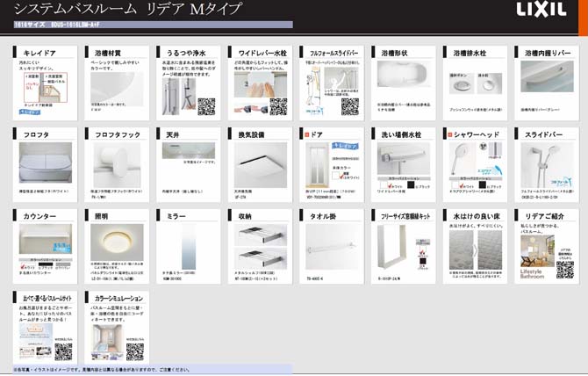The height and width of the screenshot is (376, 588).
Task: Open the 照明 downlight photo
Action: point(117,242)
